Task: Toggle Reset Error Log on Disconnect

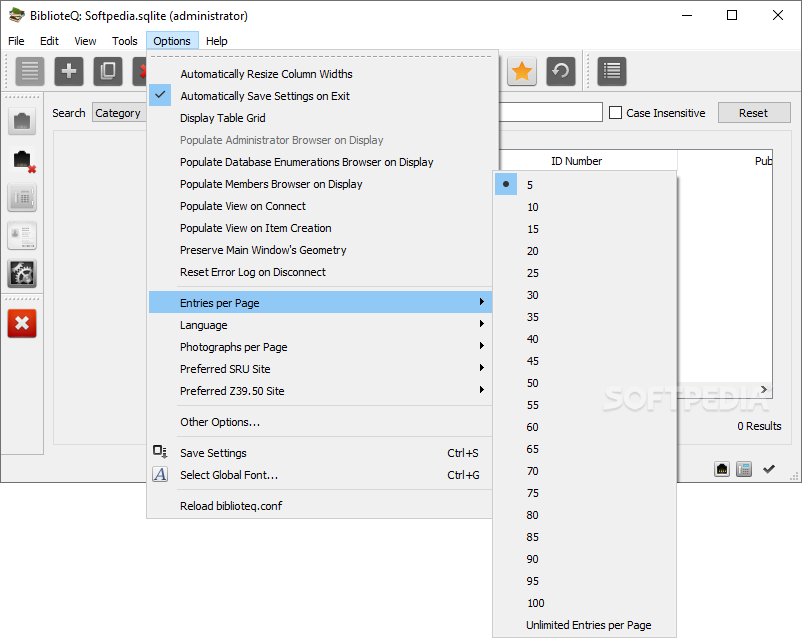Action: pos(321,272)
